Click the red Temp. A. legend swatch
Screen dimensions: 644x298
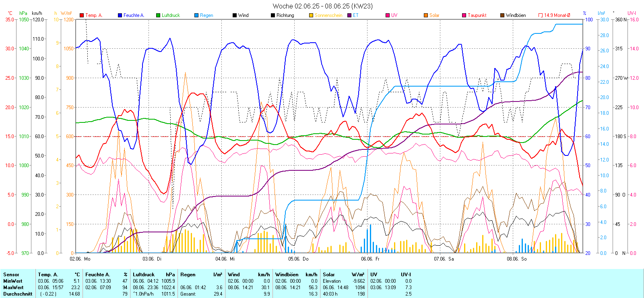tap(82, 15)
